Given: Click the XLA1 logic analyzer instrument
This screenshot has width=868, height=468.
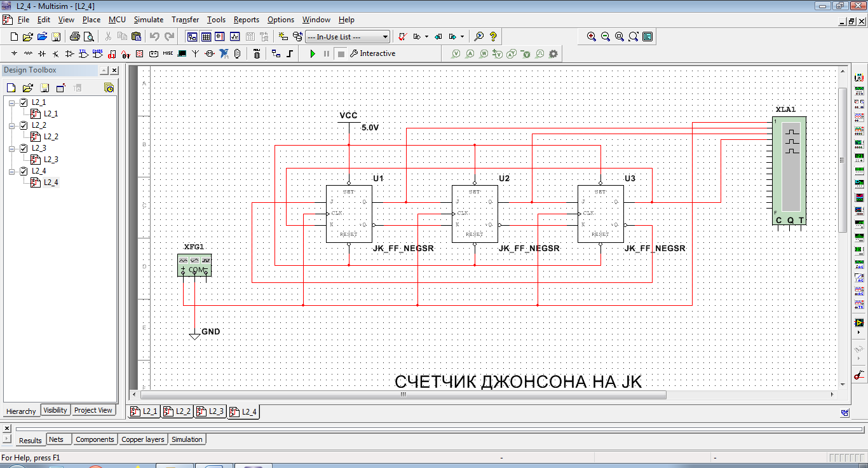Looking at the screenshot, I should tap(789, 170).
